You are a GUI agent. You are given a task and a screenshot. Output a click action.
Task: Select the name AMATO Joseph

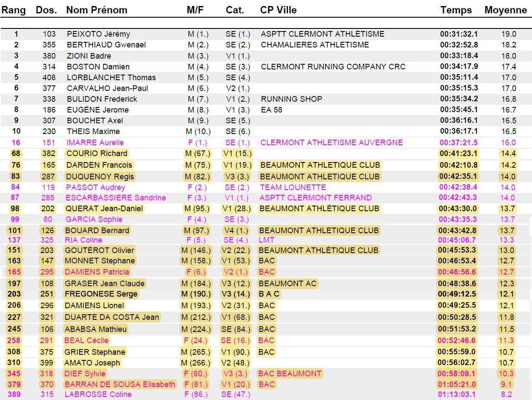point(92,363)
